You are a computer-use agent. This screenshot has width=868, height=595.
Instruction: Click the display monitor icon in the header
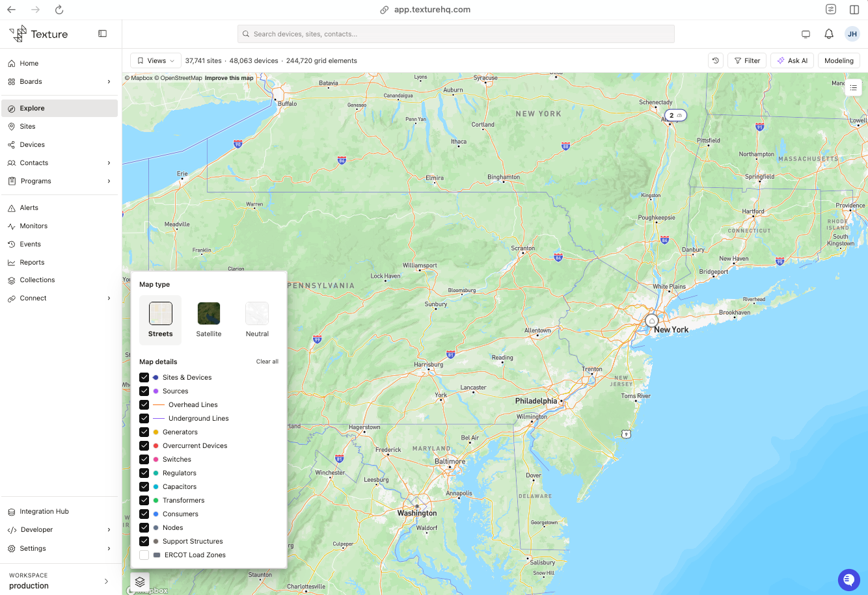(x=806, y=34)
